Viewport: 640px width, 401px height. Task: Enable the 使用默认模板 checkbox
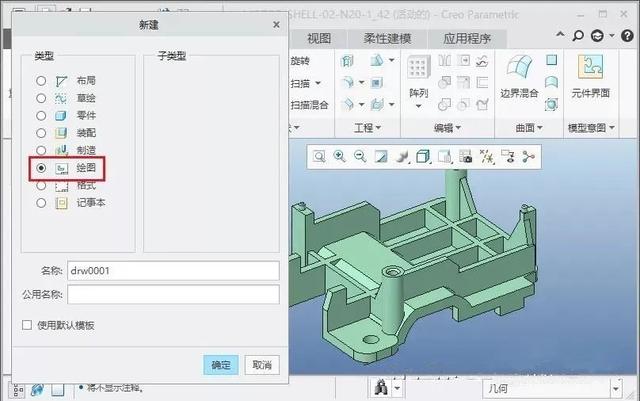click(x=27, y=325)
